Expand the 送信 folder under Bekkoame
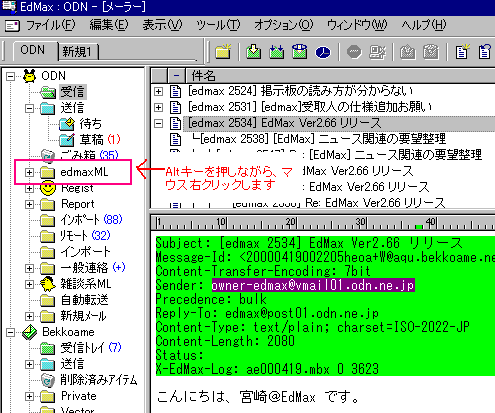Image resolution: width=495 pixels, height=413 pixels. coord(29,364)
